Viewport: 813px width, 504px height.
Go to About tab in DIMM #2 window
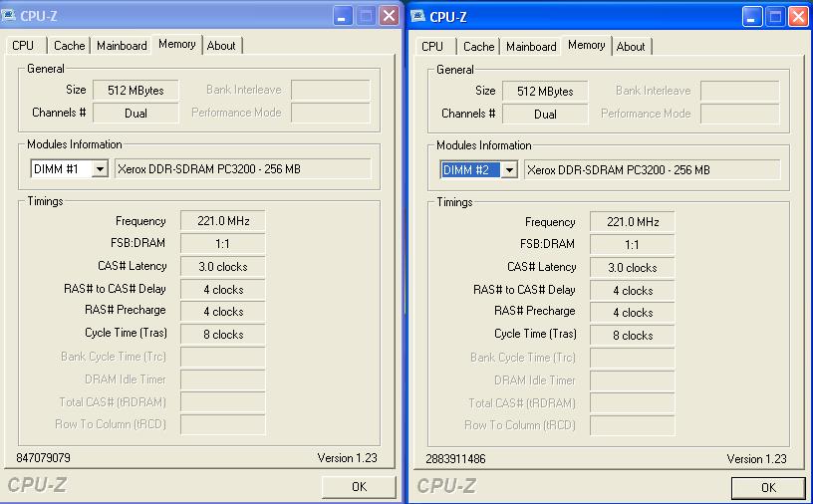click(631, 47)
